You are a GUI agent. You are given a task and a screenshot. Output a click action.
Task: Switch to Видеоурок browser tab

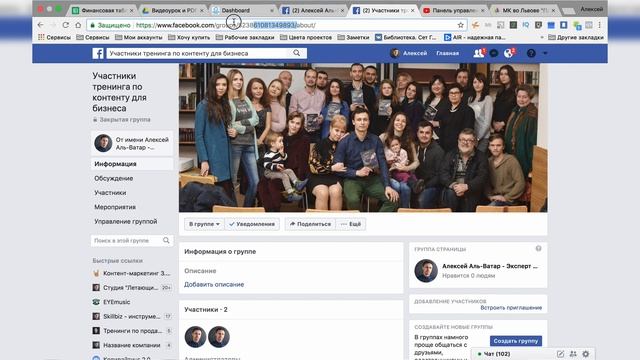(x=173, y=10)
